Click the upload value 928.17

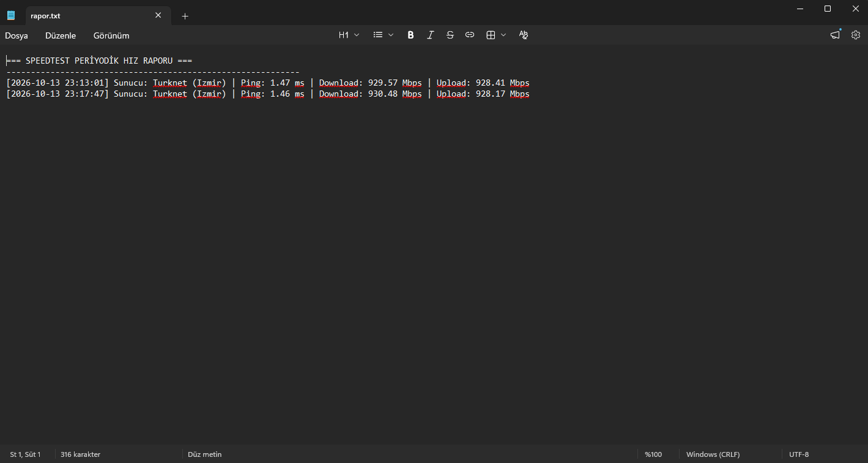(491, 94)
